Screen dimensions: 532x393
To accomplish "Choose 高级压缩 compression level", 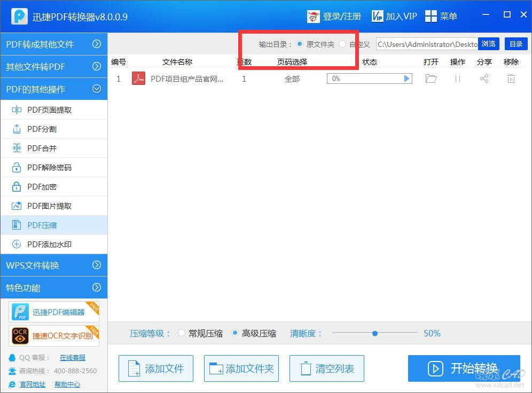I will [234, 333].
